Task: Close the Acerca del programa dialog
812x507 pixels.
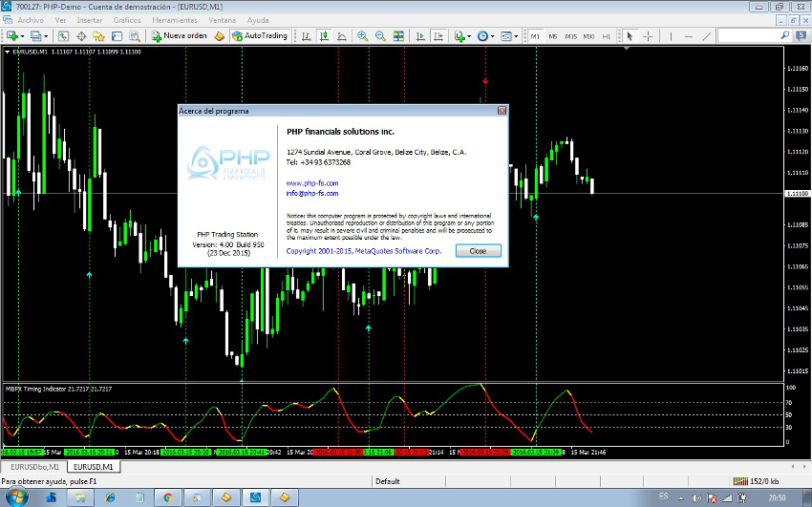Action: (478, 250)
